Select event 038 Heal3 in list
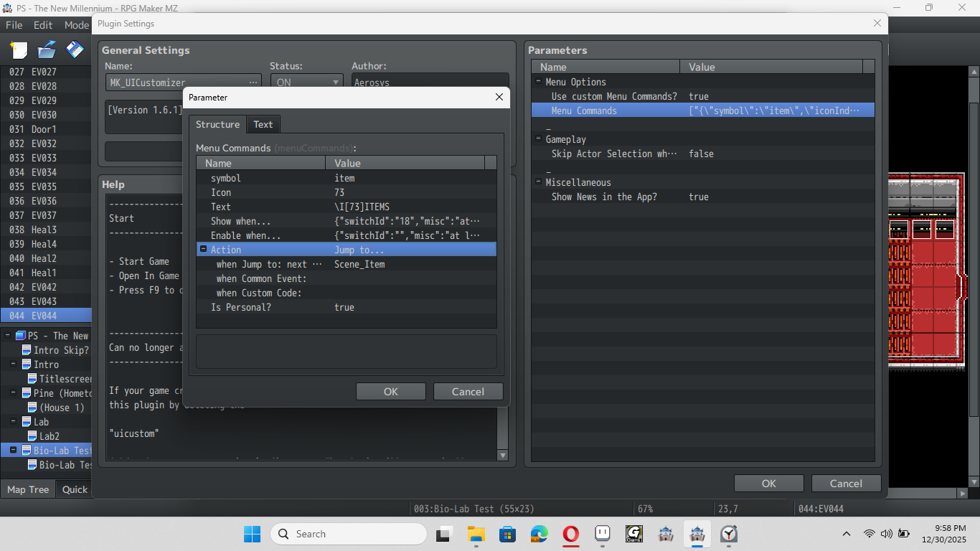The height and width of the screenshot is (551, 980). (46, 230)
